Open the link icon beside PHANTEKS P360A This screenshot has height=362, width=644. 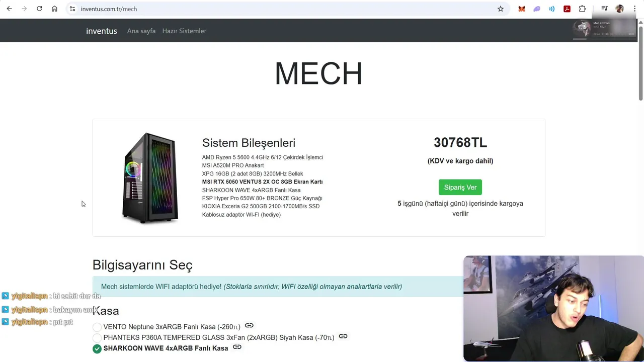(343, 336)
